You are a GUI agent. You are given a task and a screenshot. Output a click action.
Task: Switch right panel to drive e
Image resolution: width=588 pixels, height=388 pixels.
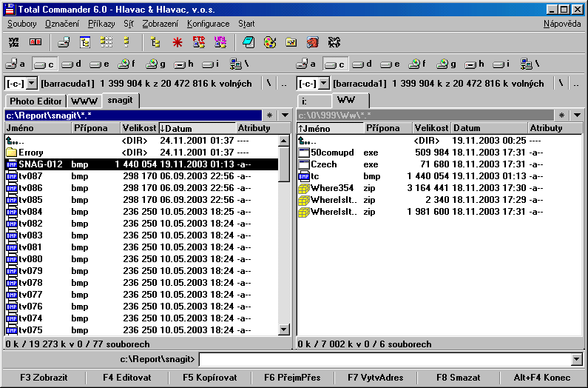[x=391, y=64]
